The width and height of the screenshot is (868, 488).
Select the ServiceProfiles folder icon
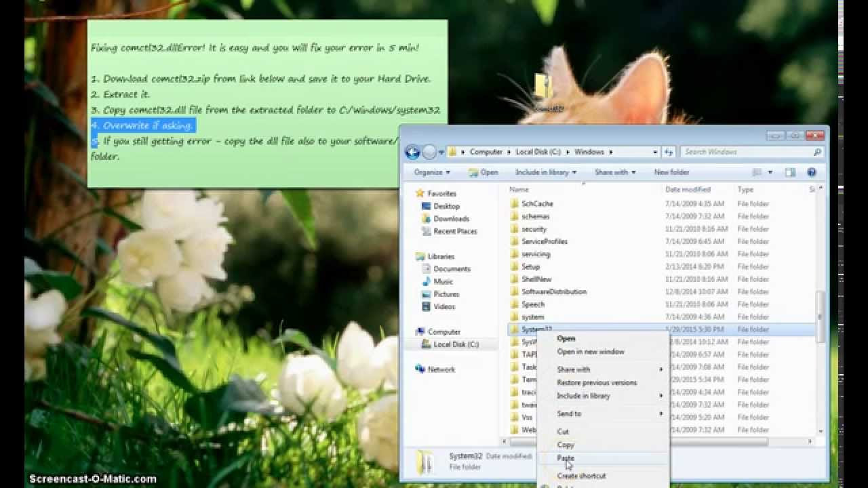[x=514, y=241]
